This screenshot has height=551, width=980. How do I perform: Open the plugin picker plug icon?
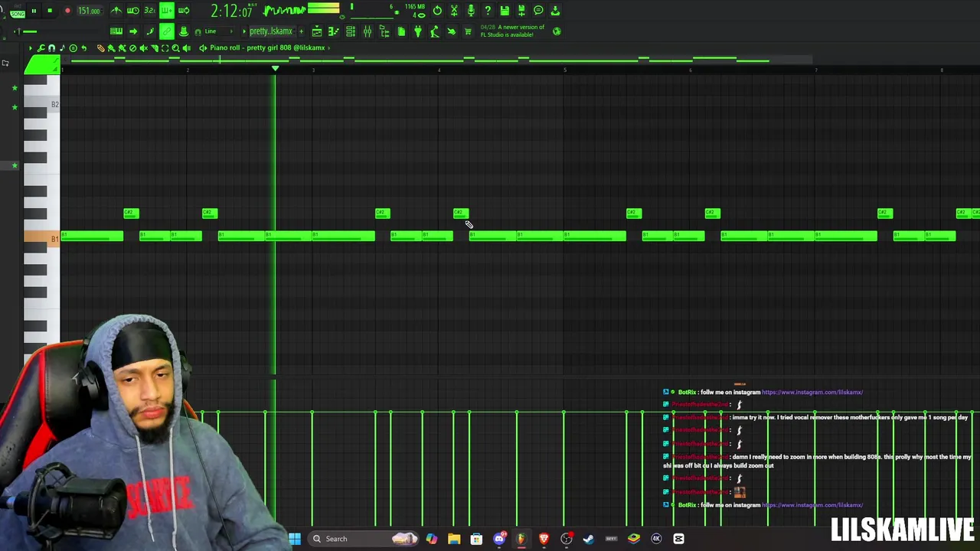[x=418, y=31]
